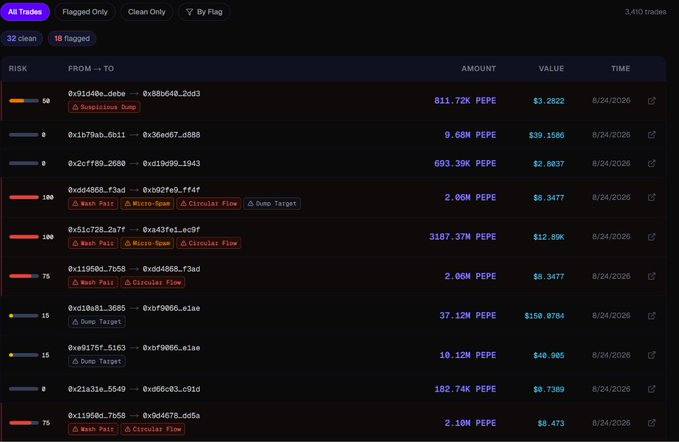Open external link for 2.10M PEPE trade

651,423
